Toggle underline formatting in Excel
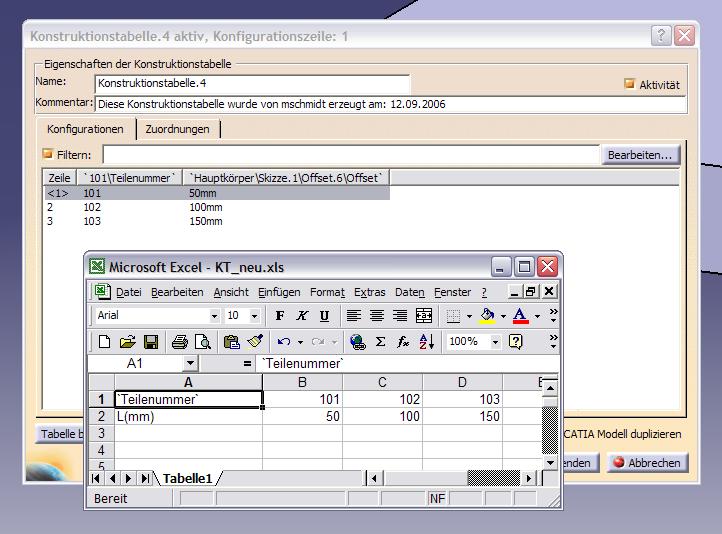 click(324, 316)
